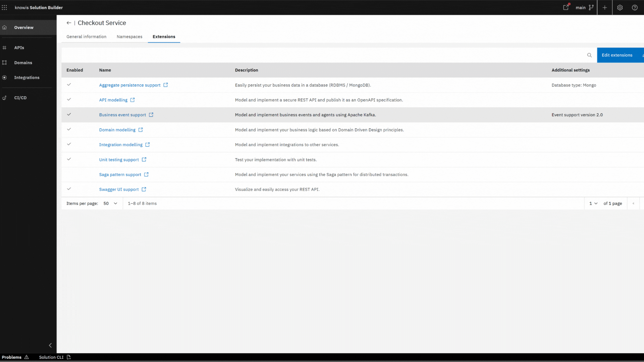Click the search magnifier icon

tap(589, 55)
